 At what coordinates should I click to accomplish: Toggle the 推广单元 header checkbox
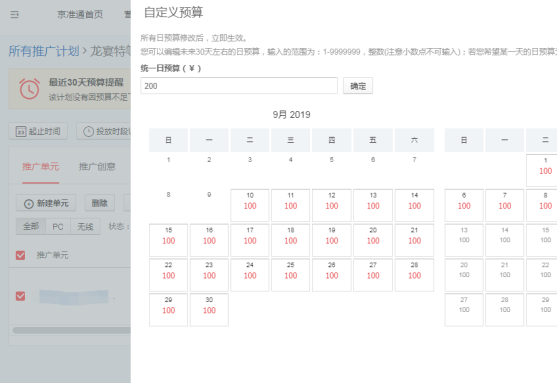[x=21, y=255]
